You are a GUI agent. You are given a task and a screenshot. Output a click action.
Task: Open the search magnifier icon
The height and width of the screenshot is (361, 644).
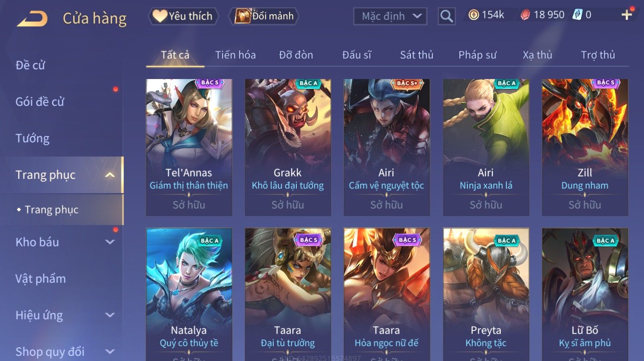pos(446,16)
